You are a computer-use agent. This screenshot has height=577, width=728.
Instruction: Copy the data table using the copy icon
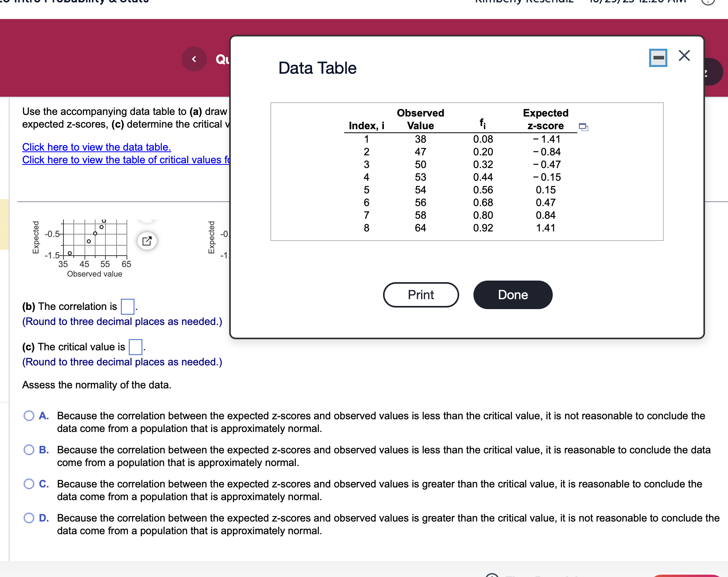tap(583, 127)
